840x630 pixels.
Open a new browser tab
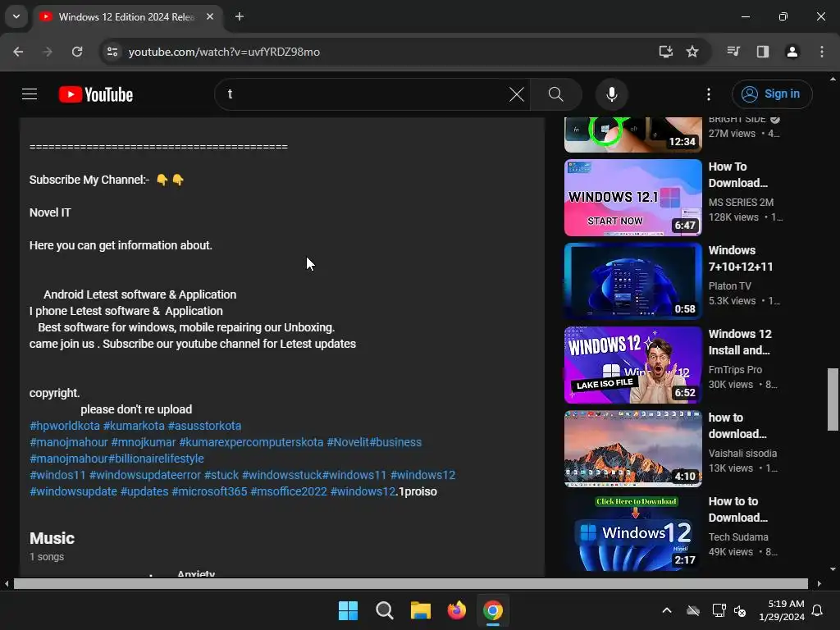pos(240,16)
